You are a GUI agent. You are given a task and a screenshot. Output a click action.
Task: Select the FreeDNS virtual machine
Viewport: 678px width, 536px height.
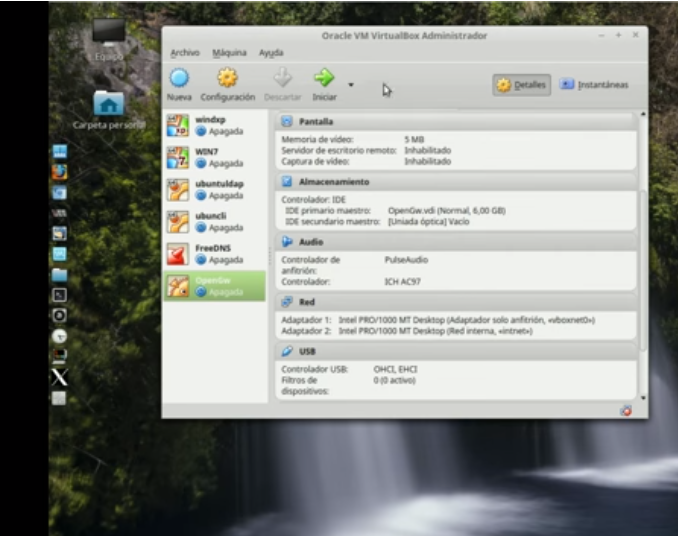213,253
